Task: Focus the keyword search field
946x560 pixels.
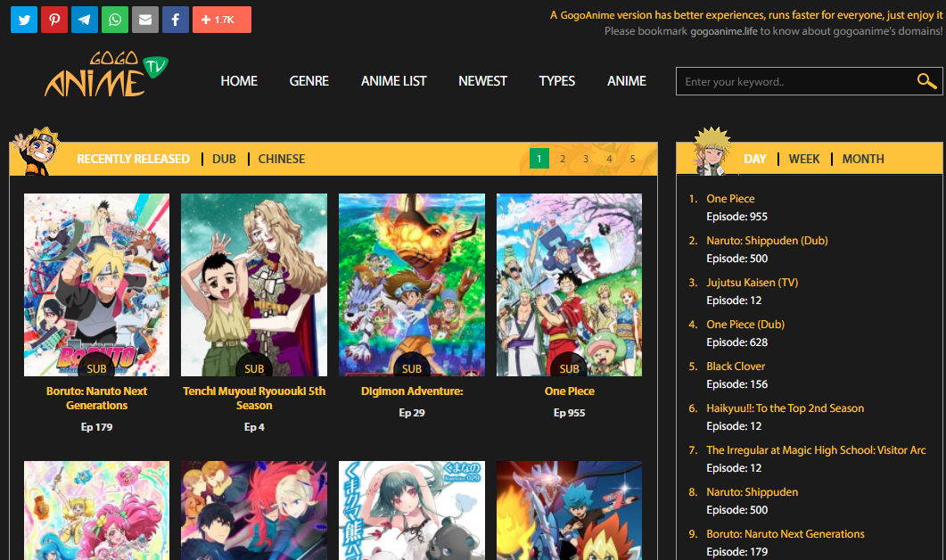Action: click(809, 81)
